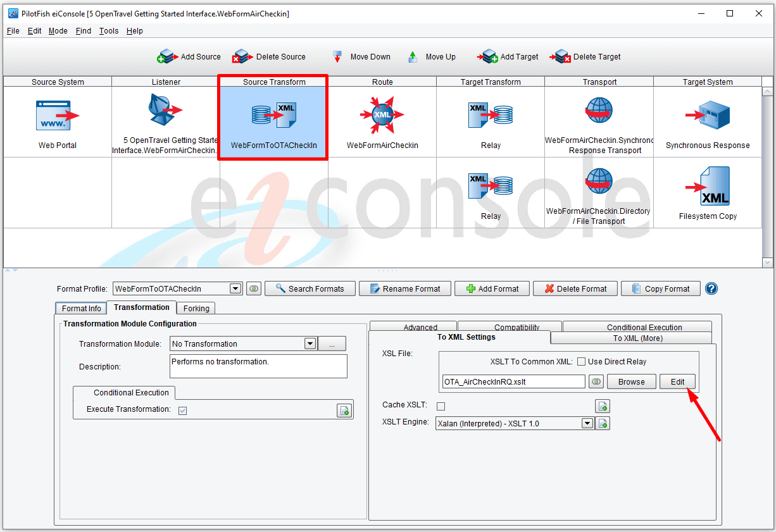Open the Help menu
The height and width of the screenshot is (532, 776).
(134, 31)
